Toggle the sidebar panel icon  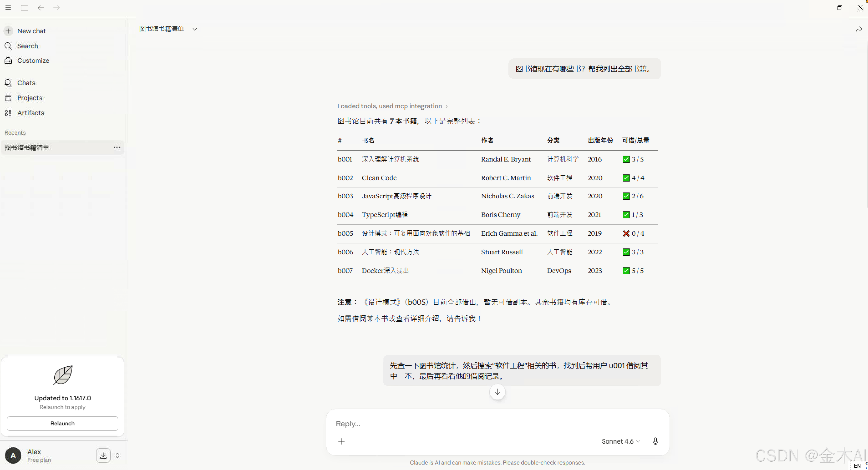coord(25,8)
